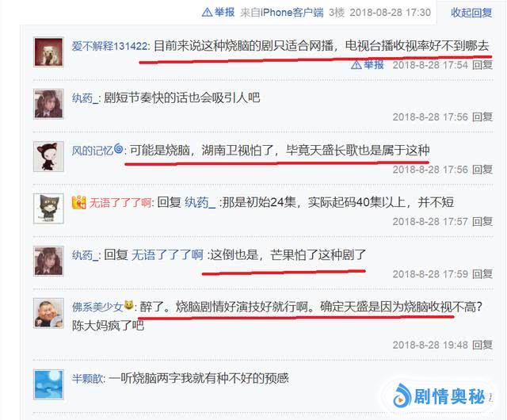Open 爱不解释131422's avatar

49,52
